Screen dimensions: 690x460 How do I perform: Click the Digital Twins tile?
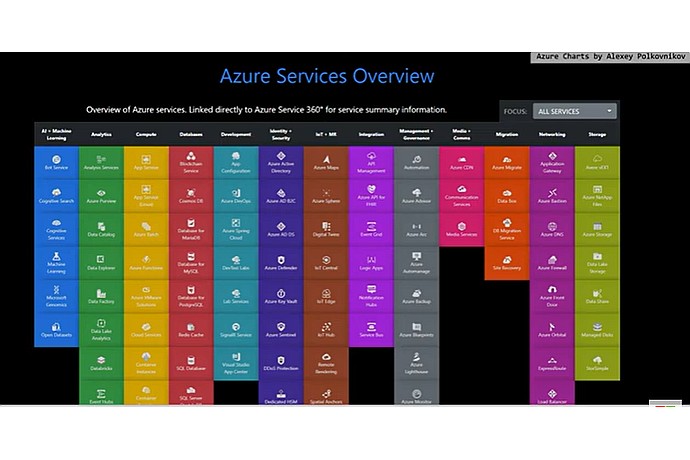click(x=326, y=230)
